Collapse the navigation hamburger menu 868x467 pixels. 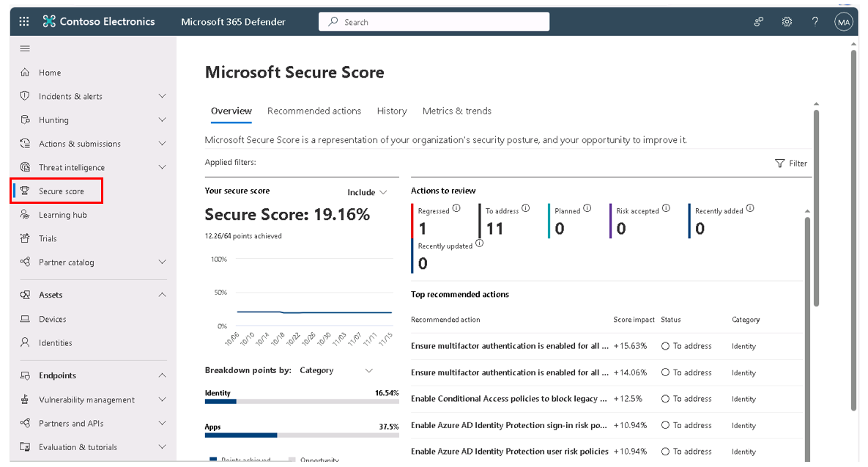(x=25, y=48)
